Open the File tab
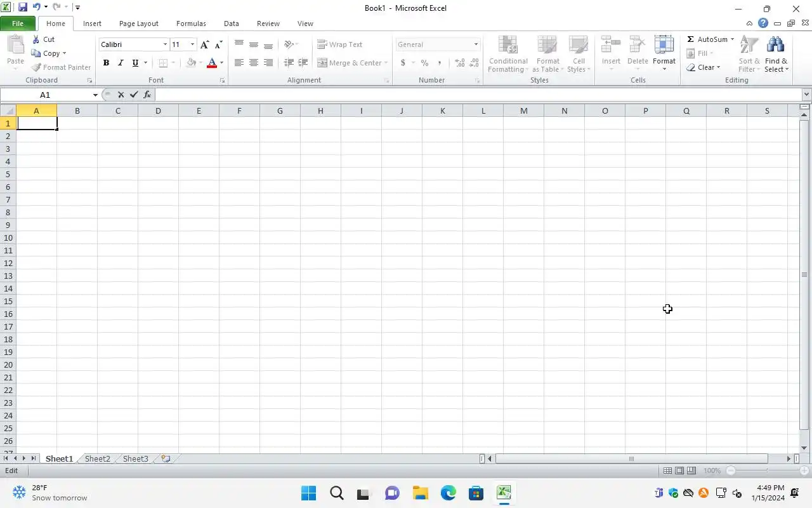This screenshot has width=812, height=508. 18,23
